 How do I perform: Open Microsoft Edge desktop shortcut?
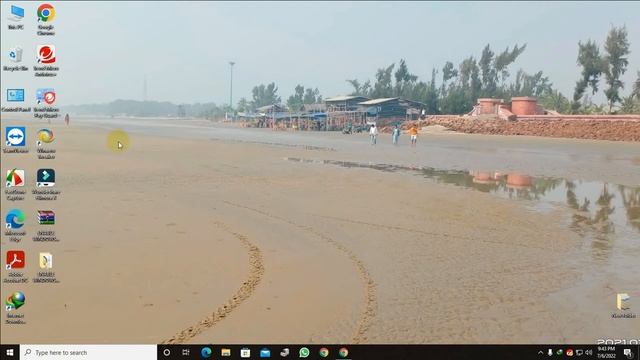point(16,226)
